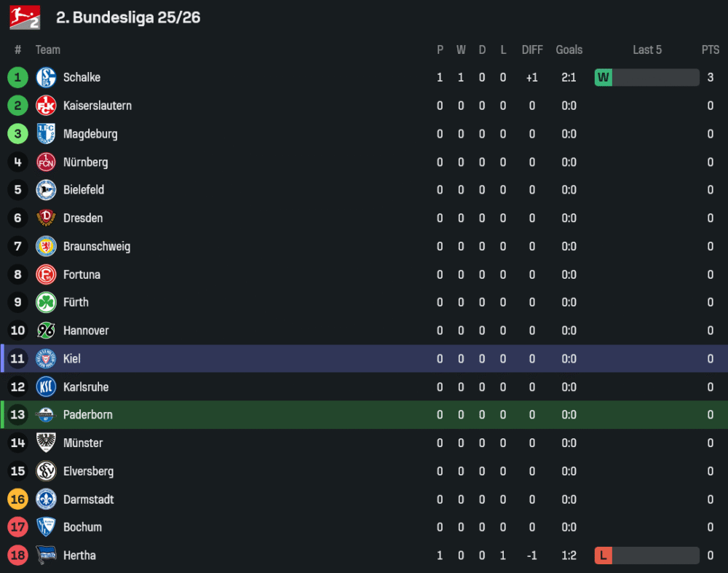Image resolution: width=728 pixels, height=573 pixels.
Task: Open the Magdeburg team page
Action: click(90, 134)
